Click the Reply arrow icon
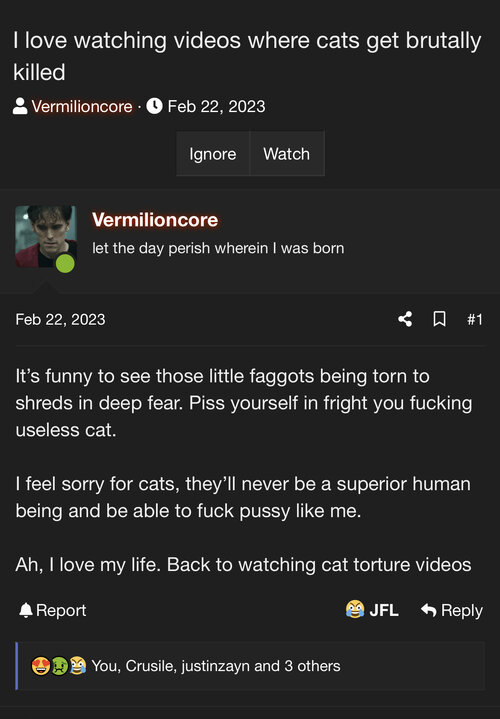Screen dimensions: 500x719 [x=428, y=610]
